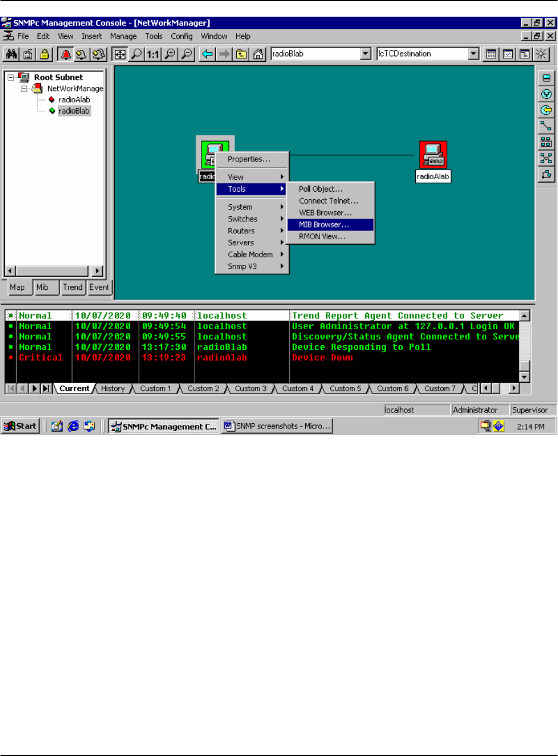Expand the System submenu entry
The height and width of the screenshot is (756, 558).
click(x=252, y=207)
